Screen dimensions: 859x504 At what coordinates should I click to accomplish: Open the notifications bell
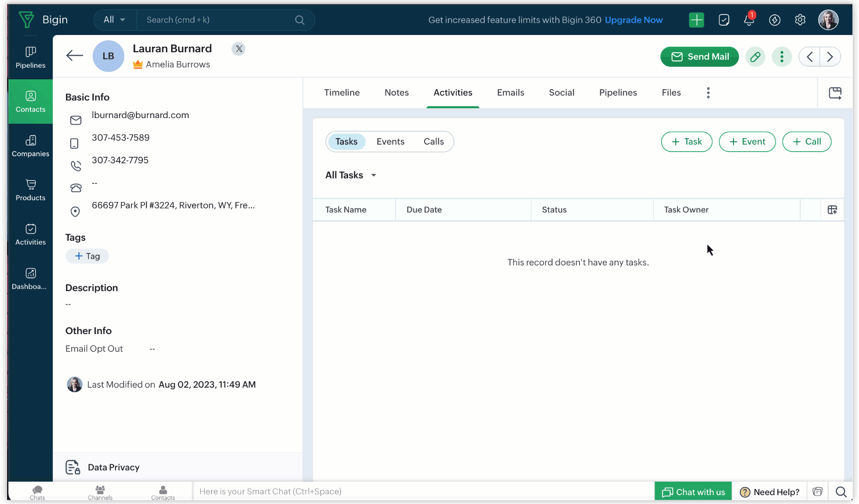[x=749, y=20]
